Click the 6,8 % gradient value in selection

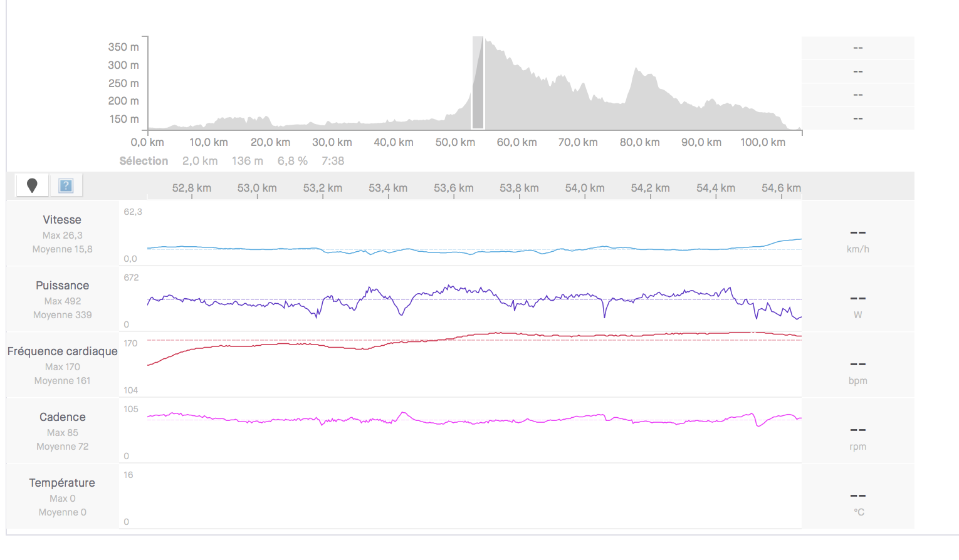point(292,161)
